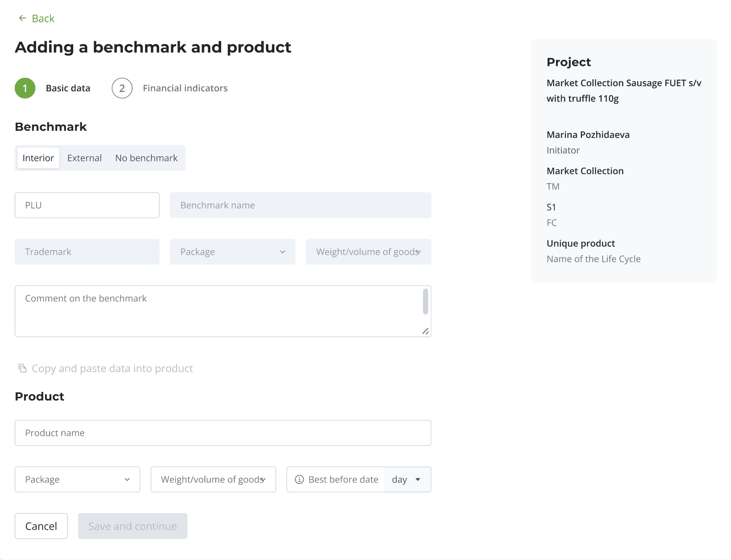The image size is (731, 560).
Task: Click step 2 circle for Financial indicators
Action: (122, 88)
